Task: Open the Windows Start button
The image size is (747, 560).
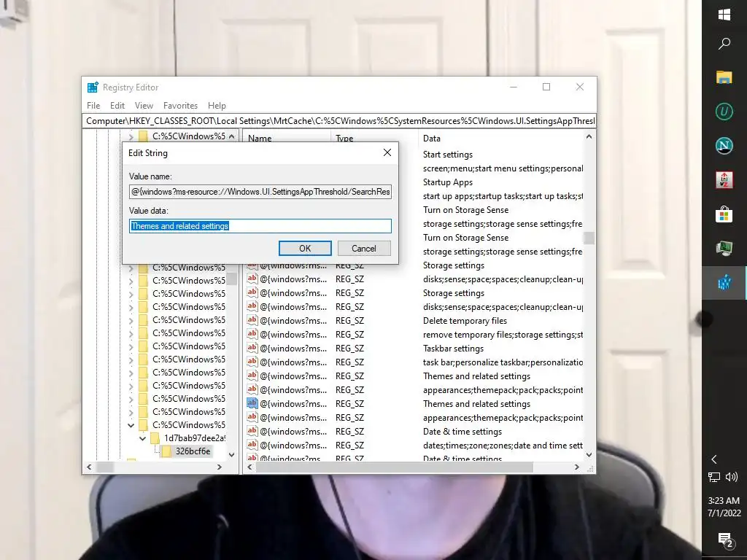Action: coord(724,15)
